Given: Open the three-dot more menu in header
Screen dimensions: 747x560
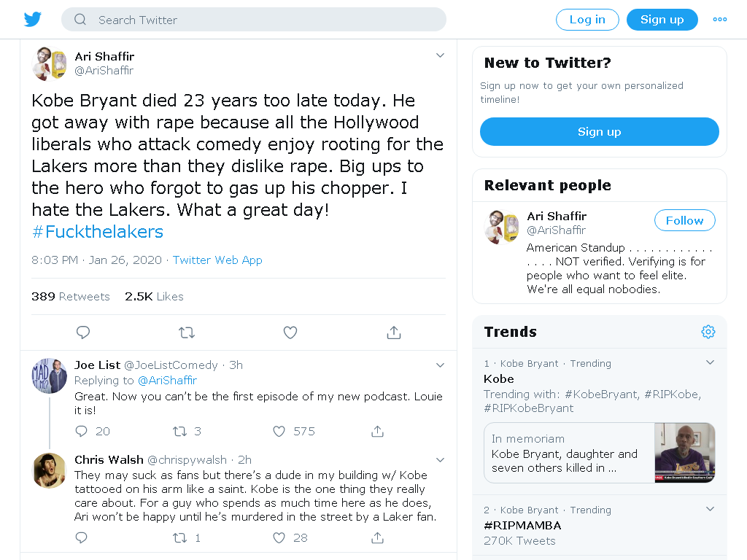Looking at the screenshot, I should click(720, 20).
